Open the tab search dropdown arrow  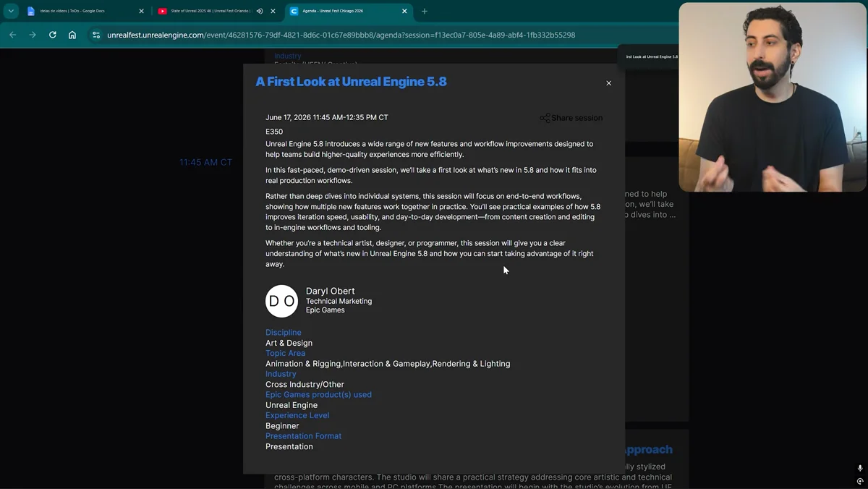point(11,11)
